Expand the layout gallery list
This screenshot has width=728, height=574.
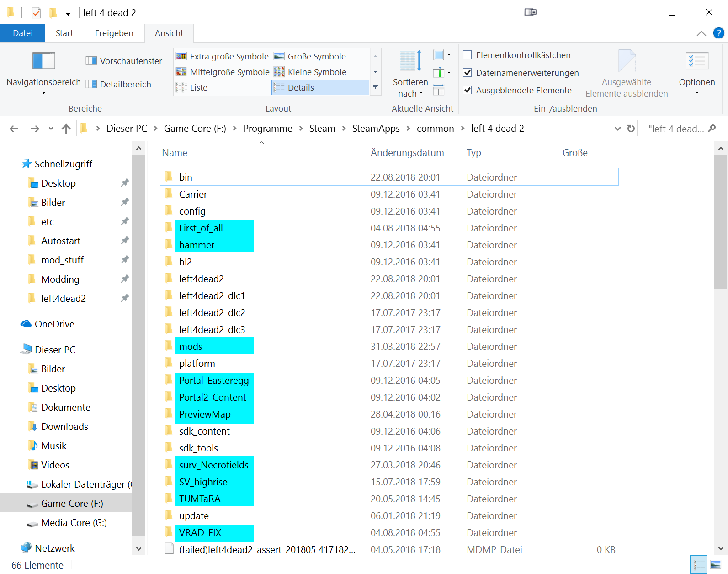tap(375, 87)
